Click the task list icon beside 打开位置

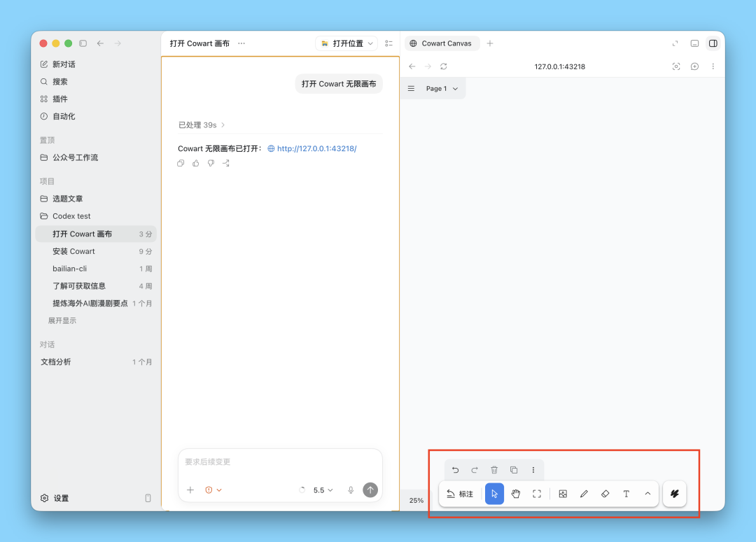click(x=388, y=43)
